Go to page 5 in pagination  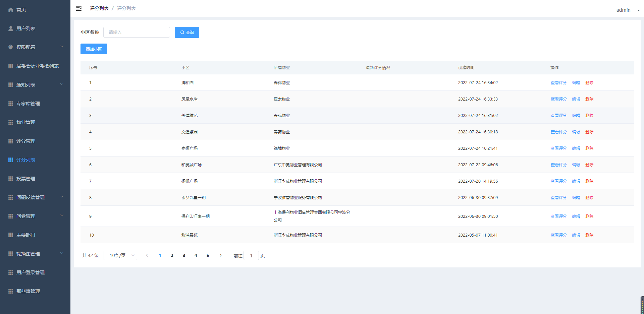pos(208,255)
